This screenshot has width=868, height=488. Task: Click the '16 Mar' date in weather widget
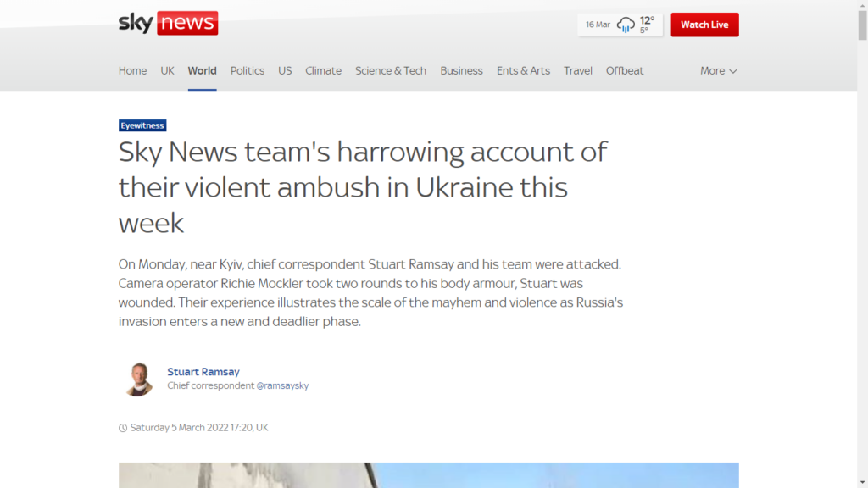(598, 25)
